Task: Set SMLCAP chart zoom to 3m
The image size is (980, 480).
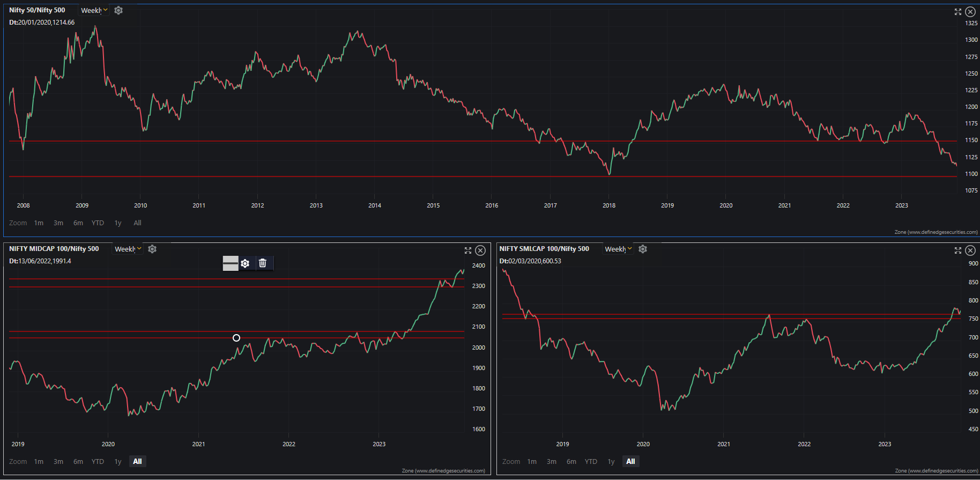Action: [552, 462]
